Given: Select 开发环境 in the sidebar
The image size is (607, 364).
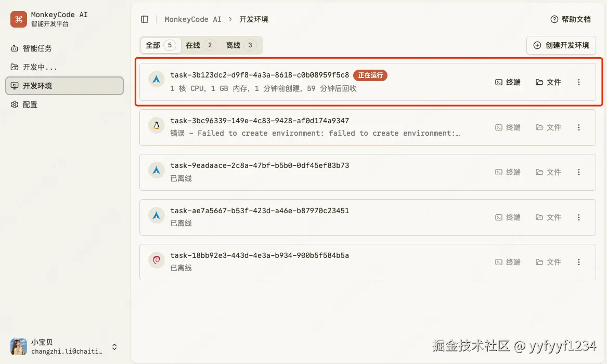Looking at the screenshot, I should coord(64,85).
